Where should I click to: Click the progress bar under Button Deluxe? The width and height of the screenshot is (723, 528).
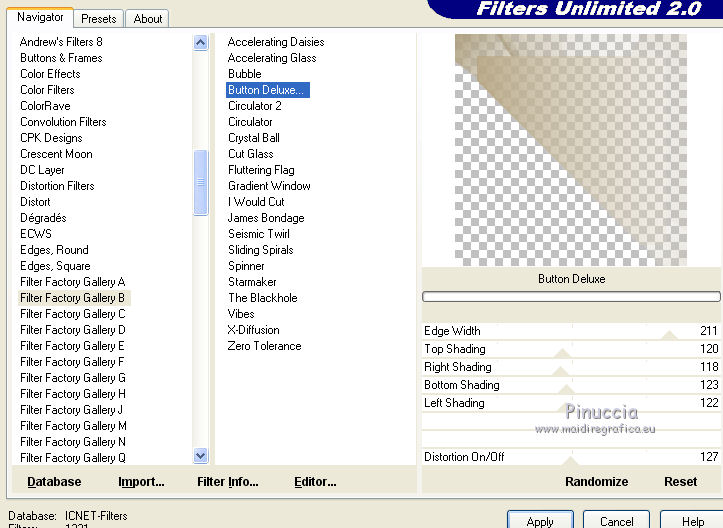pos(571,297)
